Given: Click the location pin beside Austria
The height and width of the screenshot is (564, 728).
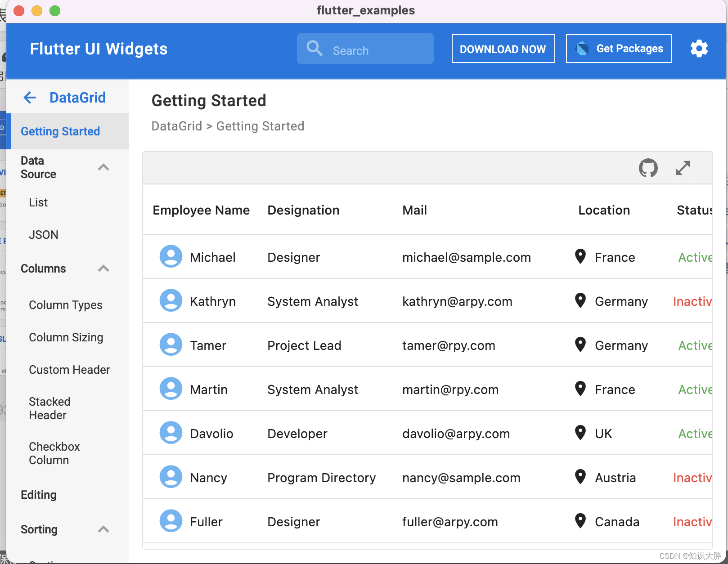Looking at the screenshot, I should 580,477.
